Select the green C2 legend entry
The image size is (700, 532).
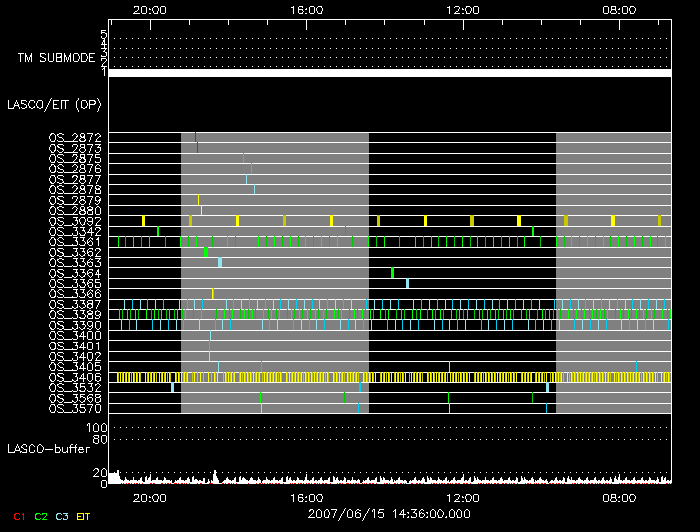pos(41,515)
